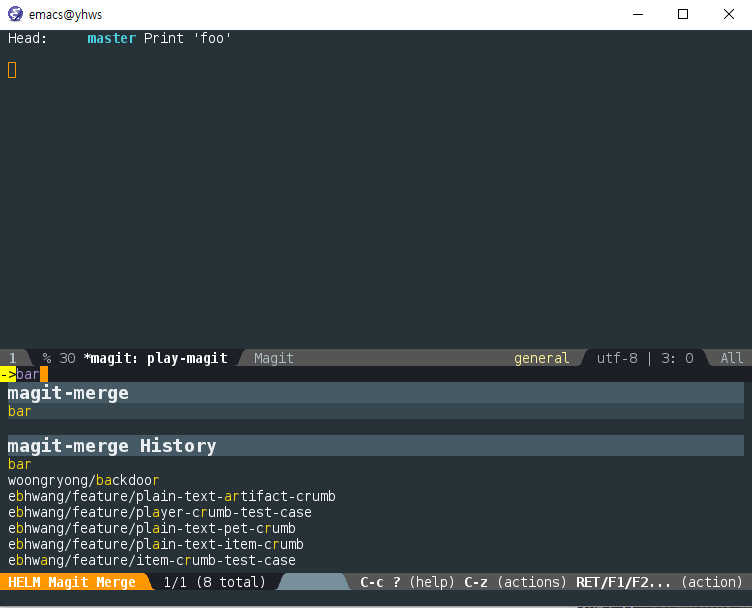Click the *magit: play-magit buffer name
Viewport: 752px width, 608px height.
[x=155, y=358]
